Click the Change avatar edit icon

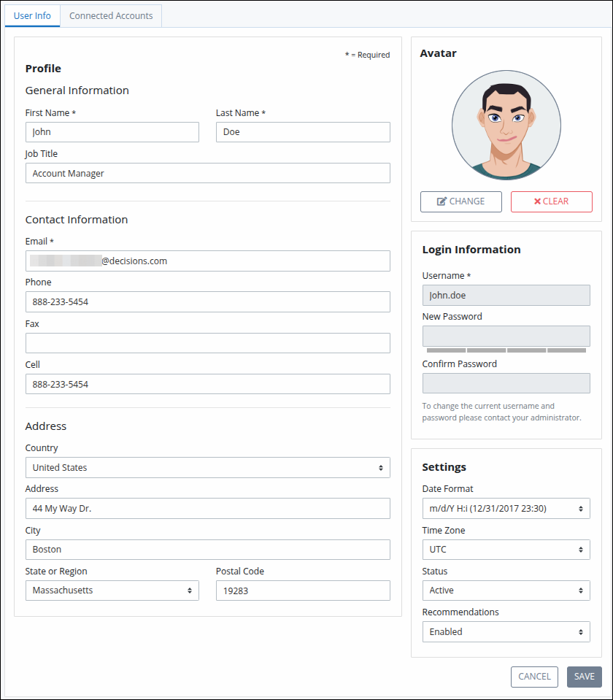441,201
